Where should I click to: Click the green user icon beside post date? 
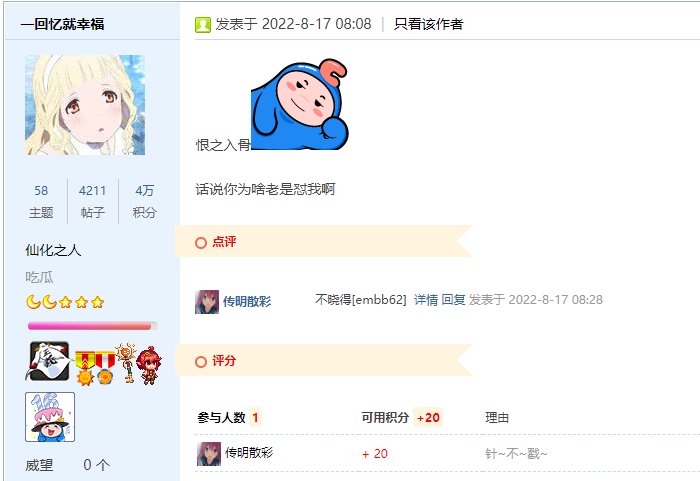(x=203, y=25)
